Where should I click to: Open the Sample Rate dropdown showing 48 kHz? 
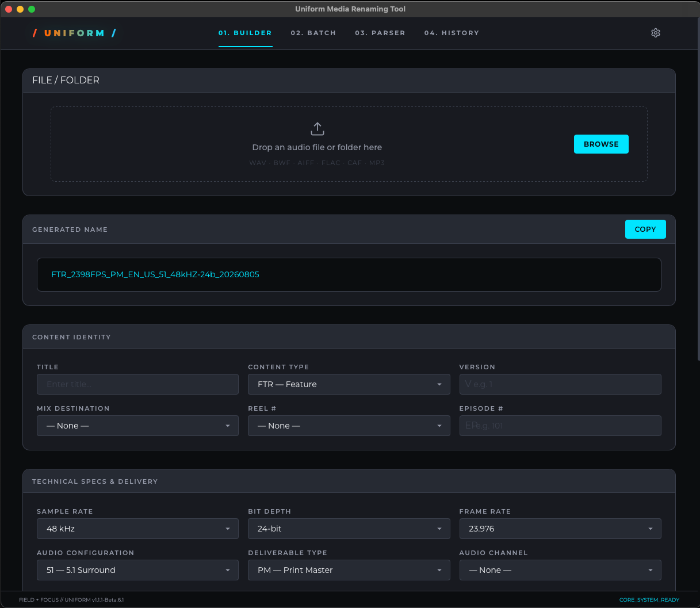(137, 529)
